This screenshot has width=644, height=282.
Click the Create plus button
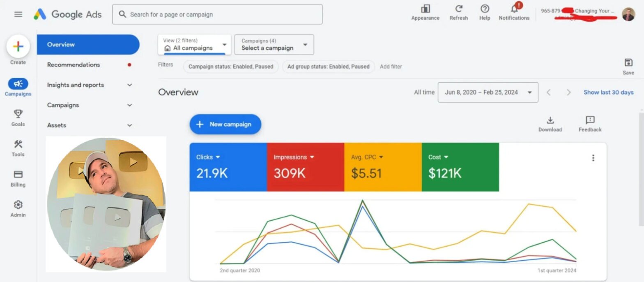(x=18, y=46)
